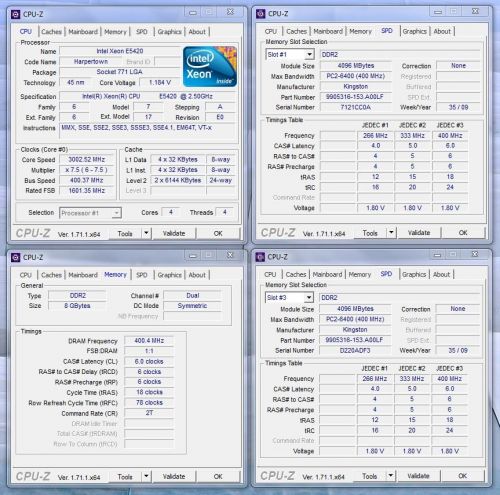This screenshot has width=500, height=495.
Task: Expand the Slot #1 memory slot dropdown
Action: click(x=310, y=54)
